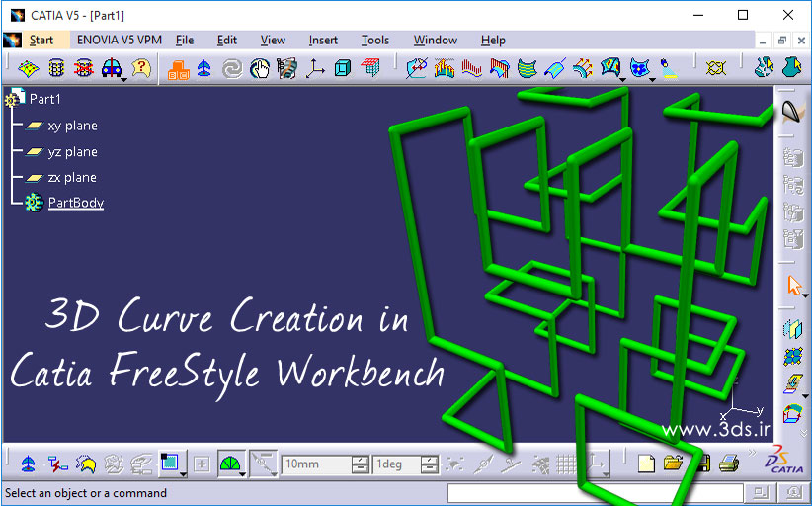Open the View menu
Image resolution: width=812 pixels, height=506 pixels.
tap(273, 40)
